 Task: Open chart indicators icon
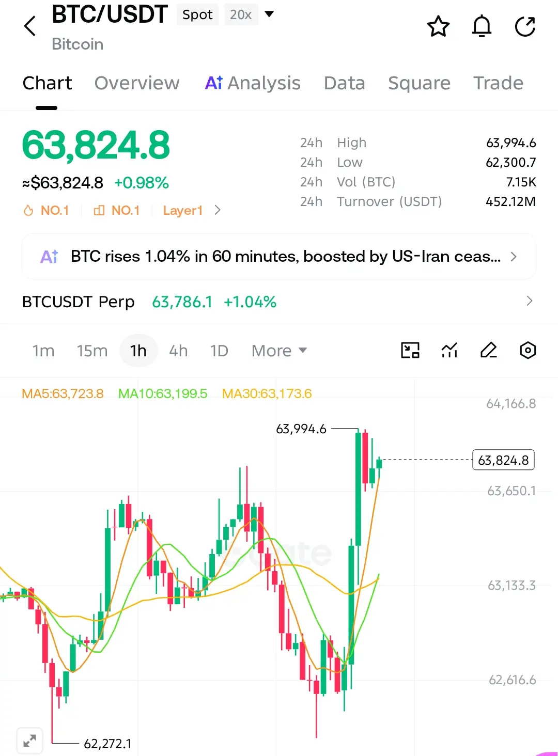pos(450,350)
